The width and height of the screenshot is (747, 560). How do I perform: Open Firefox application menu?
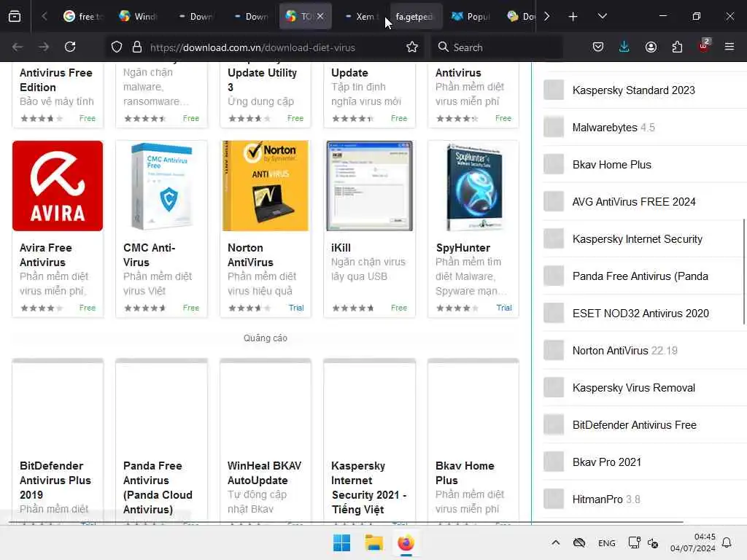[x=729, y=47]
